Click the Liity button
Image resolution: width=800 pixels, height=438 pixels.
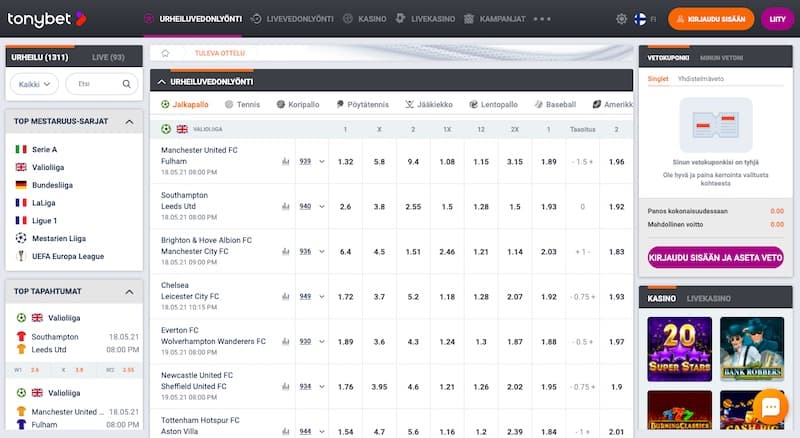point(777,19)
